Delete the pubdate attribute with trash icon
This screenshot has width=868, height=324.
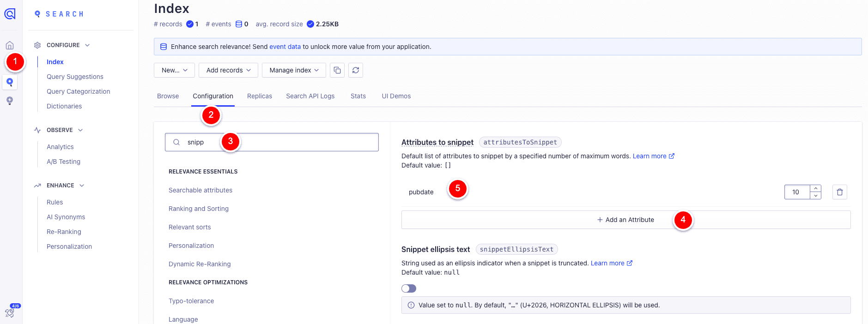click(x=839, y=192)
